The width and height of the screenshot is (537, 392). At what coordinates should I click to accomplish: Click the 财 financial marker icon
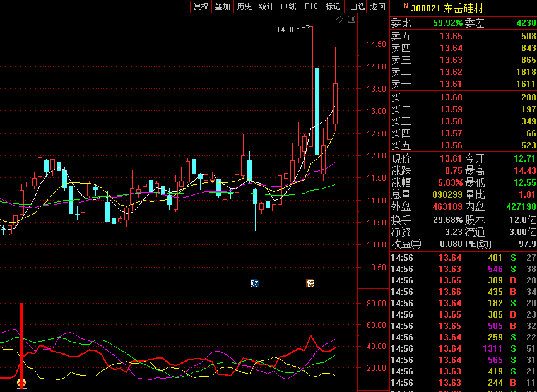[254, 283]
